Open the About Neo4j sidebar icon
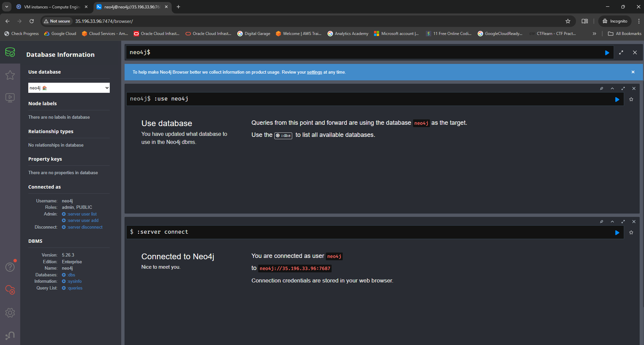Viewport: 644px width, 345px height. click(x=10, y=336)
